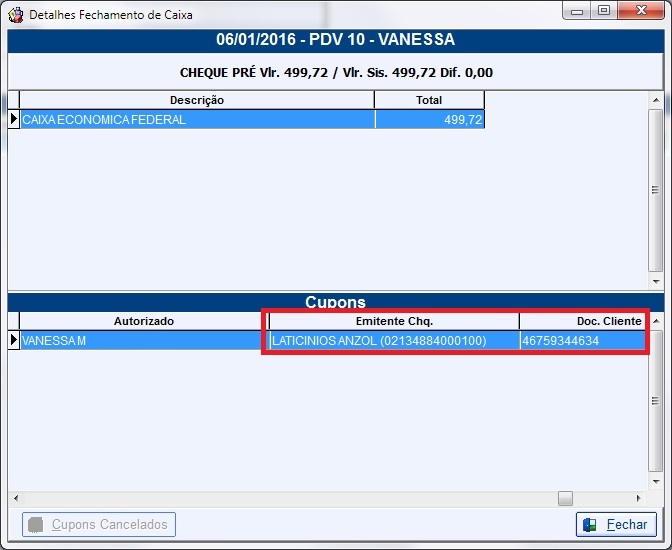The width and height of the screenshot is (672, 550).
Task: Click the Autorizado column header
Action: [144, 321]
